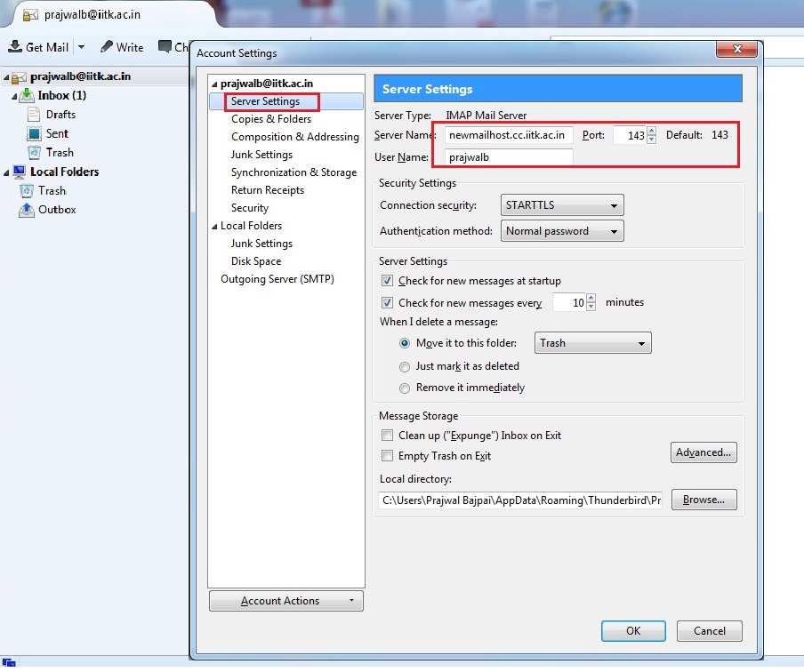804x672 pixels.
Task: Open Return Receipts settings
Action: (268, 190)
